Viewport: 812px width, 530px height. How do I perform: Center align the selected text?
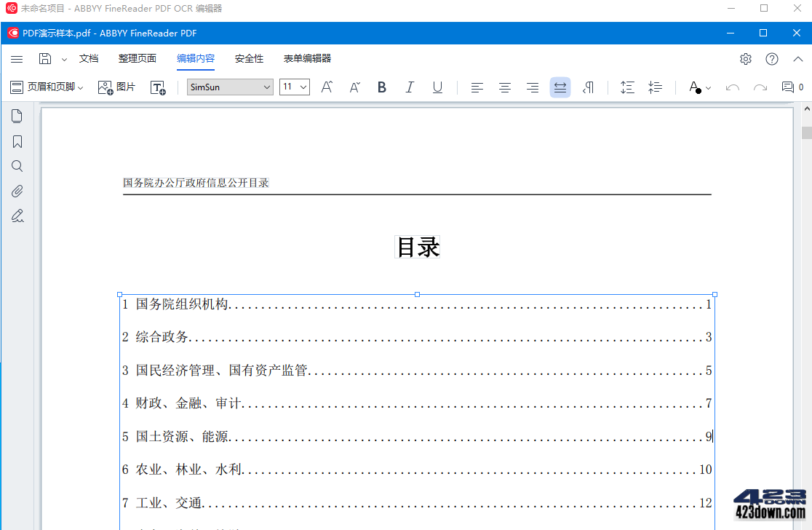point(505,87)
